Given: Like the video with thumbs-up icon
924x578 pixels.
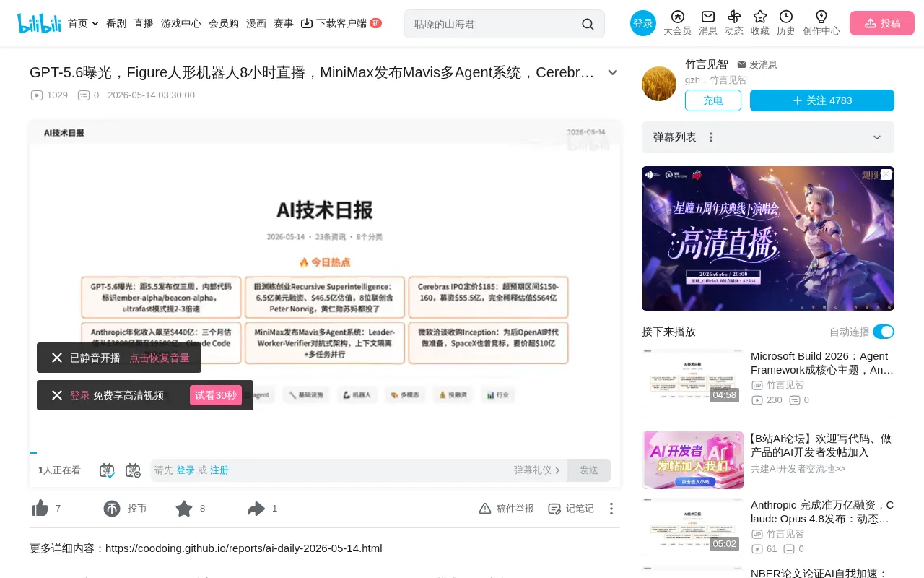Looking at the screenshot, I should 40,509.
